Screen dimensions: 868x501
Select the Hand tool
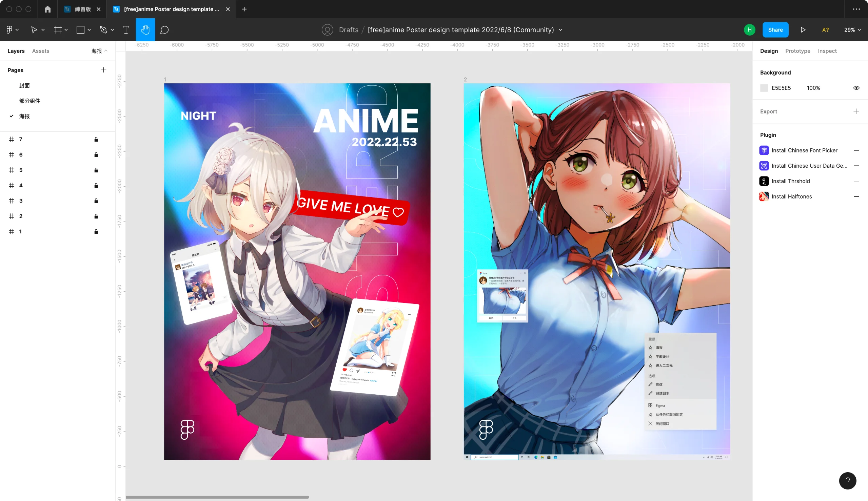click(145, 30)
